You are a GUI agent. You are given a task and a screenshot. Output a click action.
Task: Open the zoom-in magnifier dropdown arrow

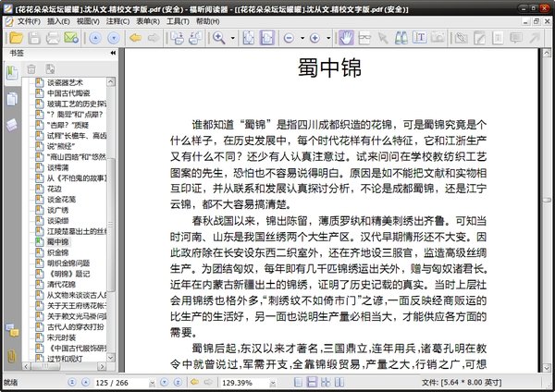tap(232, 38)
